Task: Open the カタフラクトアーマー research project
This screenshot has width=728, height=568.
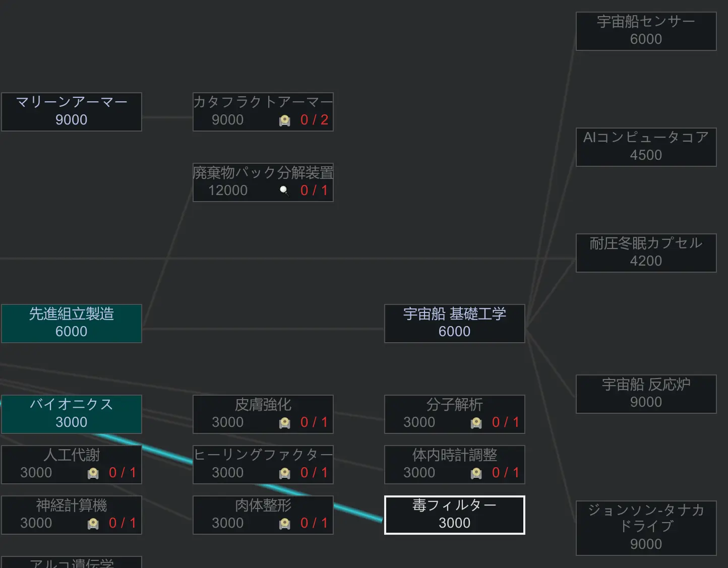Action: [263, 112]
